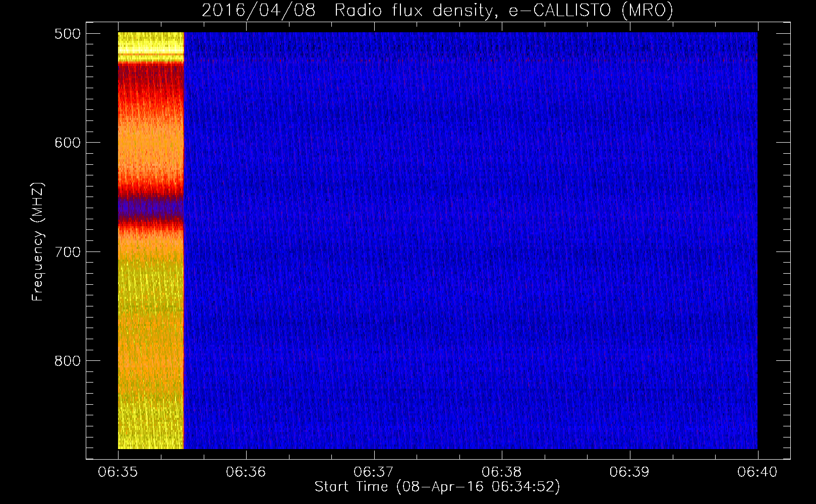Click the 'Start Time (08-Apr-16 06:34:52)' x-axis label
Screen dimensions: 816x504
pos(437,487)
